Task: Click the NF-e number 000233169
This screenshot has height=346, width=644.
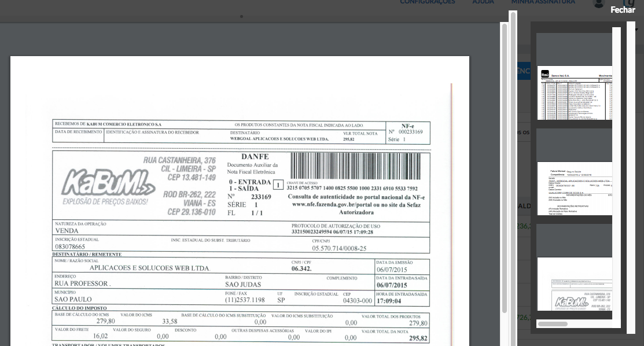Action: tap(410, 132)
